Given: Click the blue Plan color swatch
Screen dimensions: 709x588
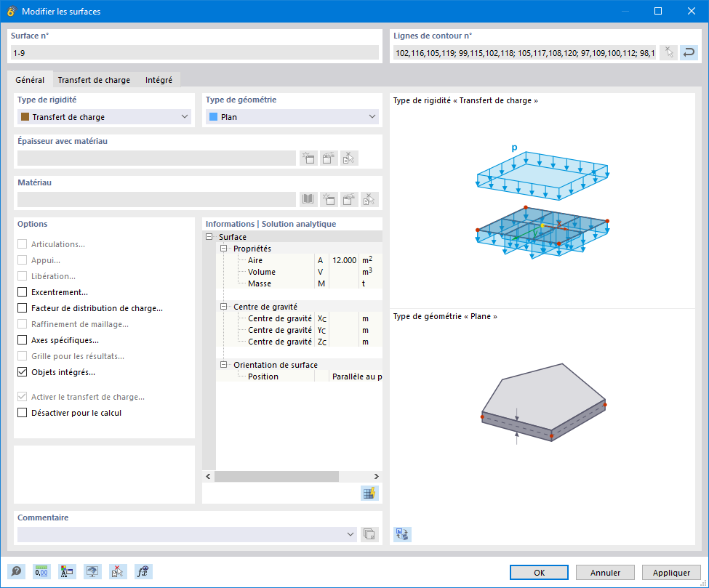Looking at the screenshot, I should click(213, 116).
